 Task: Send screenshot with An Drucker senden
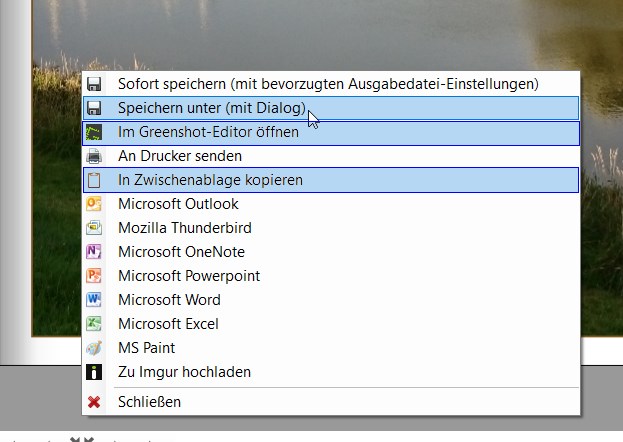[180, 156]
